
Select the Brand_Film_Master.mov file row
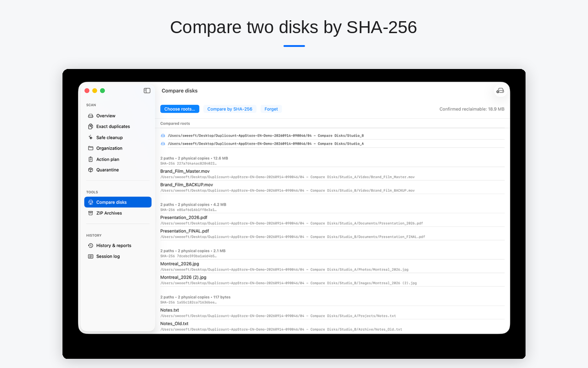332,174
